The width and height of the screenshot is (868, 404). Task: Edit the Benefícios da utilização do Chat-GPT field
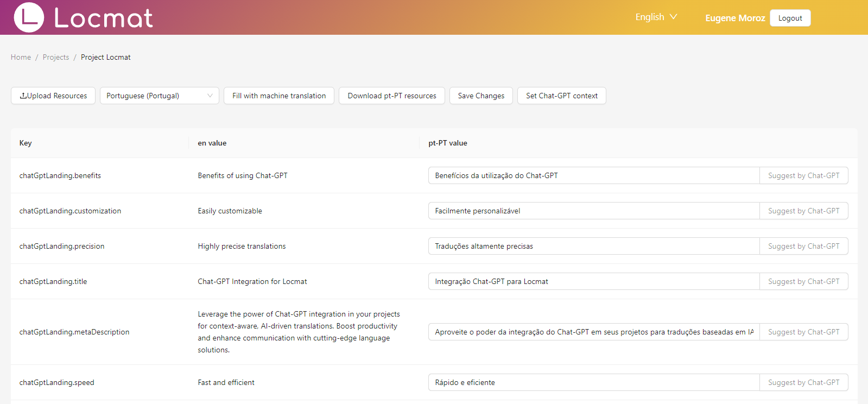tap(594, 175)
